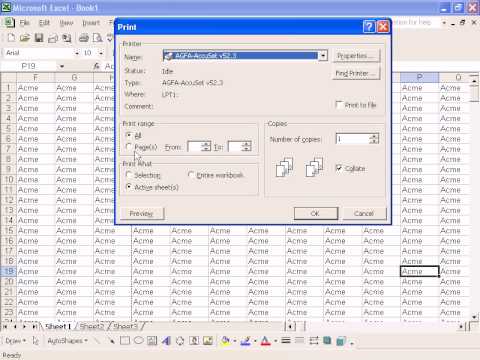This screenshot has height=360, width=480.
Task: Click the Find Printer button
Action: click(x=356, y=73)
